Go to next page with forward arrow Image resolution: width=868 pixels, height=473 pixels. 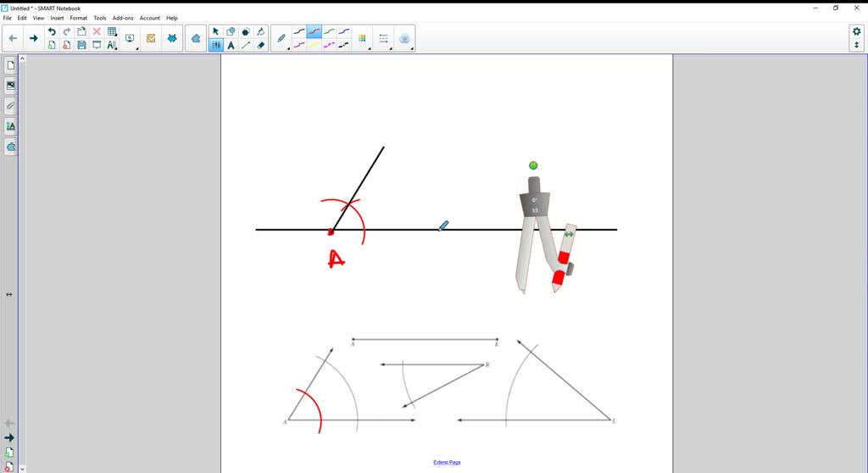pyautogui.click(x=33, y=38)
